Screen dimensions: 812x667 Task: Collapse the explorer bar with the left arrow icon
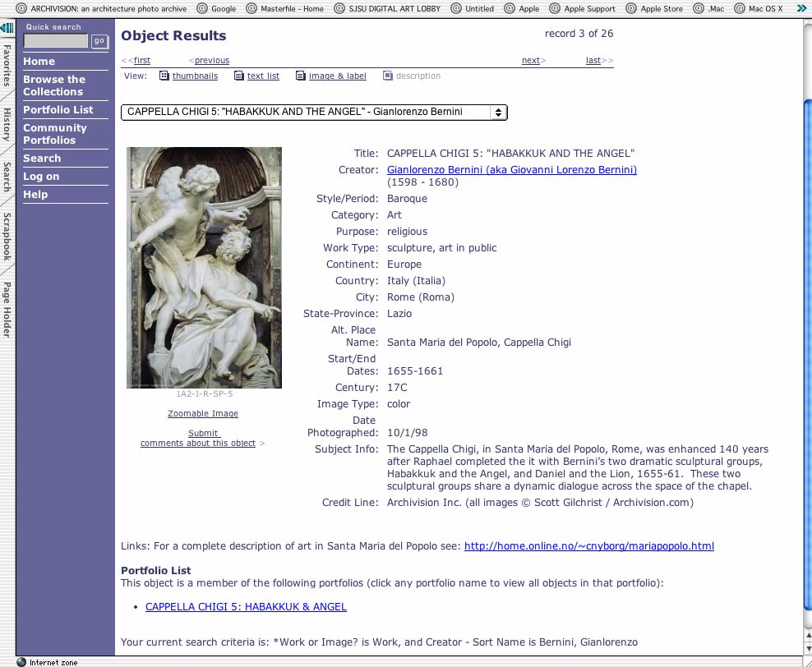point(7,27)
